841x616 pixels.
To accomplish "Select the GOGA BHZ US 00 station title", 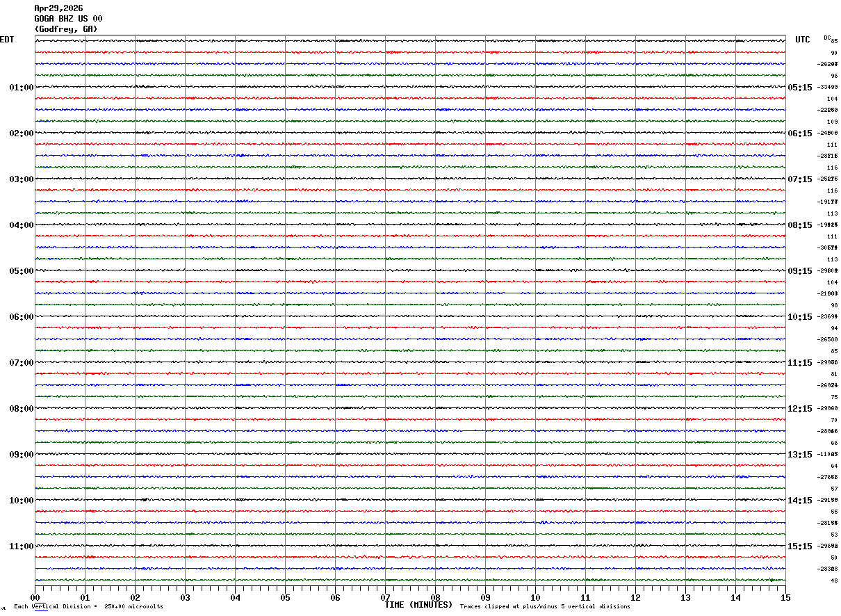I will [x=68, y=19].
